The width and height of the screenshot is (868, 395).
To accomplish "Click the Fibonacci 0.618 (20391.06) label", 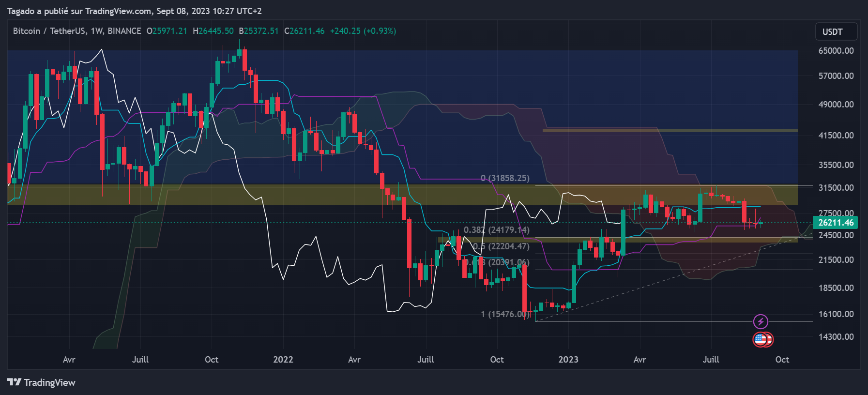I will click(x=497, y=262).
